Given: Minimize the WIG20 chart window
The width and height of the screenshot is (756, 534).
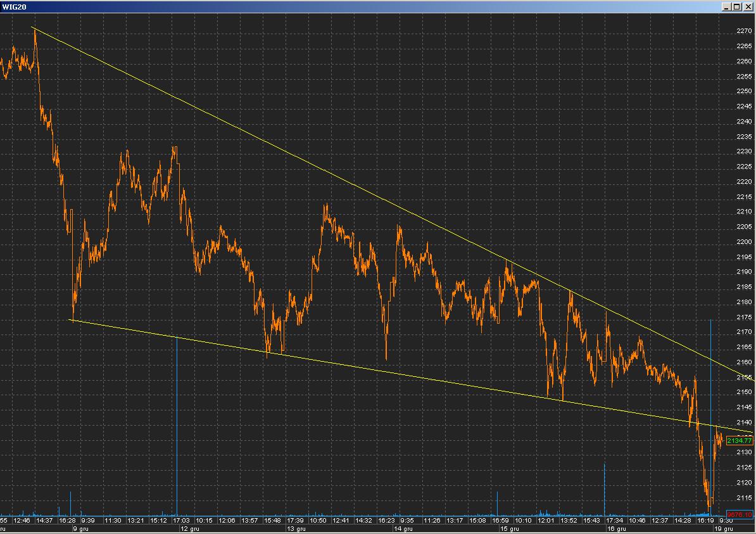Looking at the screenshot, I should tap(727, 7).
